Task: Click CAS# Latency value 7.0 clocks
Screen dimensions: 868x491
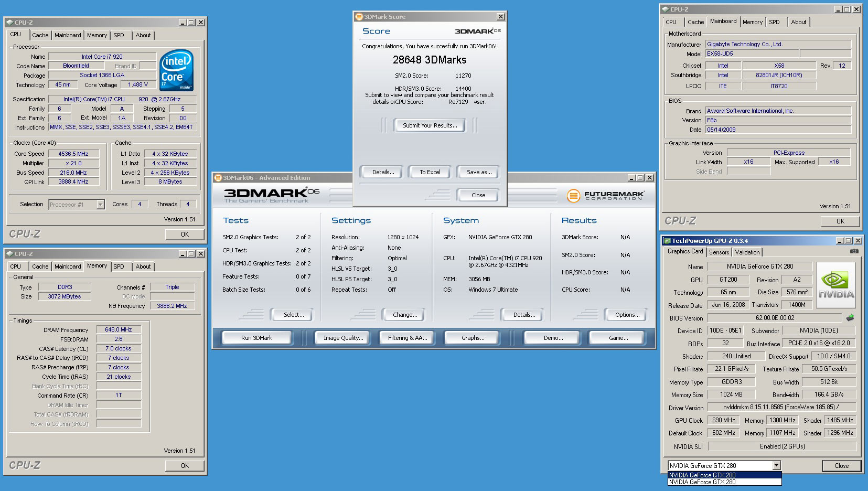Action: [118, 349]
